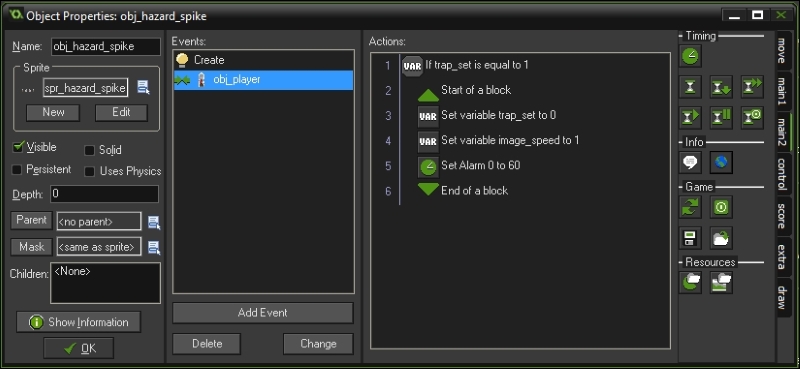Select the Time Line Speed icon
The width and height of the screenshot is (800, 369).
click(752, 87)
